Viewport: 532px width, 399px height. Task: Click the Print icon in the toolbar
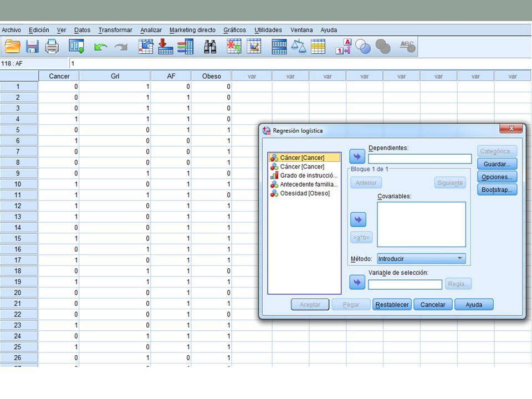(52, 47)
